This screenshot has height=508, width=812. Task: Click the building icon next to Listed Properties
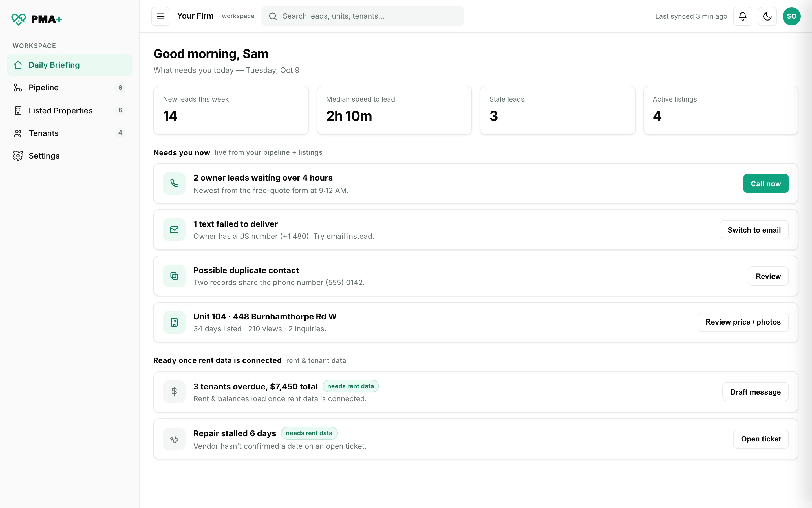[x=18, y=111]
